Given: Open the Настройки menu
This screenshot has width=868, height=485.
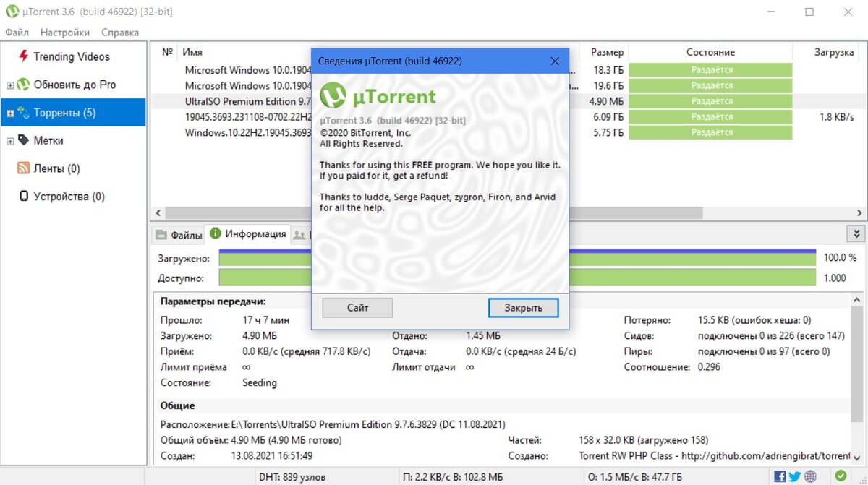Looking at the screenshot, I should (x=65, y=33).
